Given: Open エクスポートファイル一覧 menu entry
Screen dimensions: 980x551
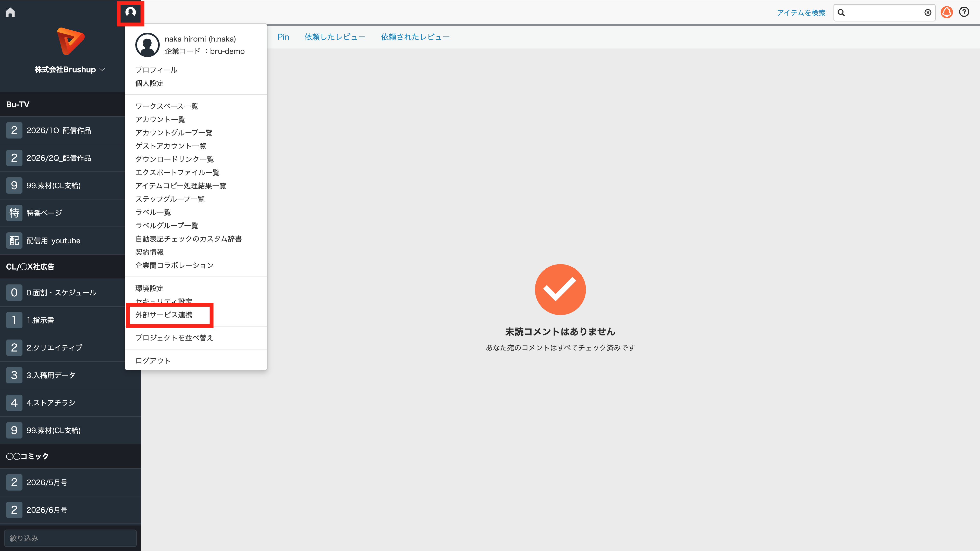Looking at the screenshot, I should click(177, 173).
